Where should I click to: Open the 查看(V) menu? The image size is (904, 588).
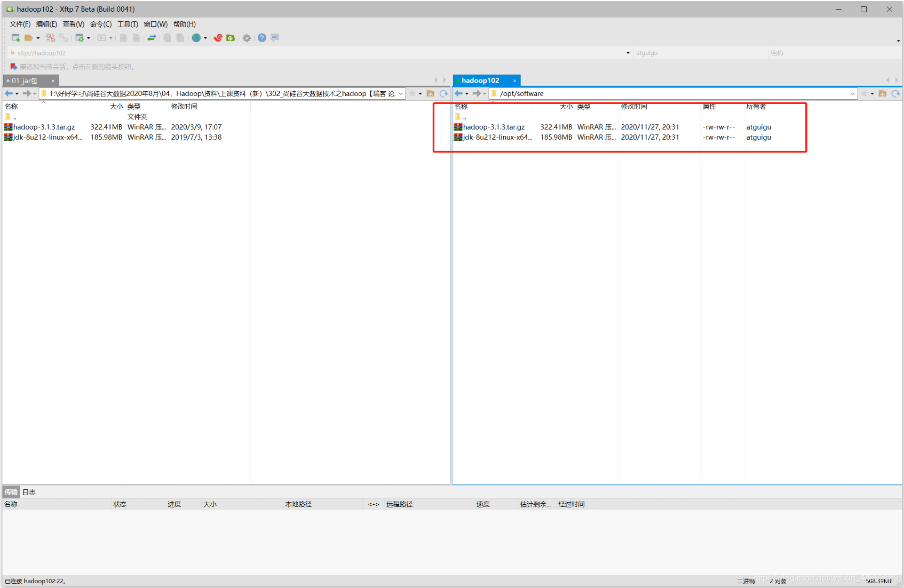click(74, 24)
